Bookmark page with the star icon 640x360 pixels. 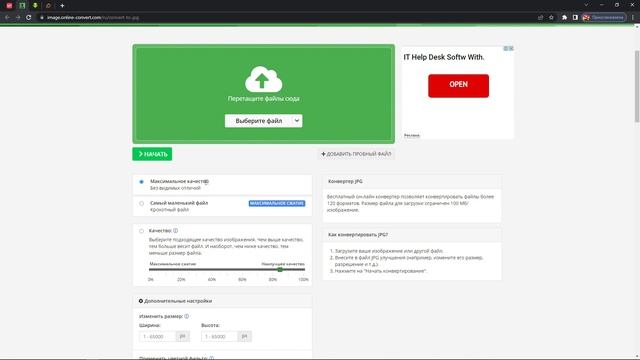point(551,18)
